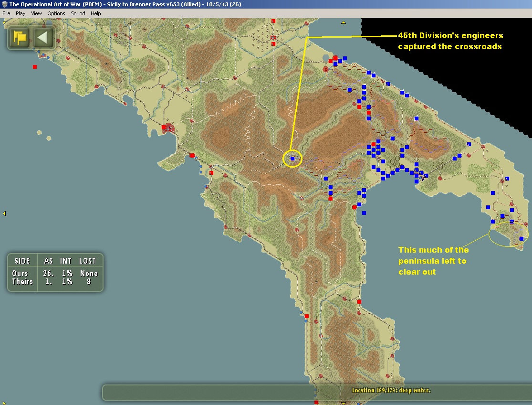Open the Sound menu

[x=78, y=13]
